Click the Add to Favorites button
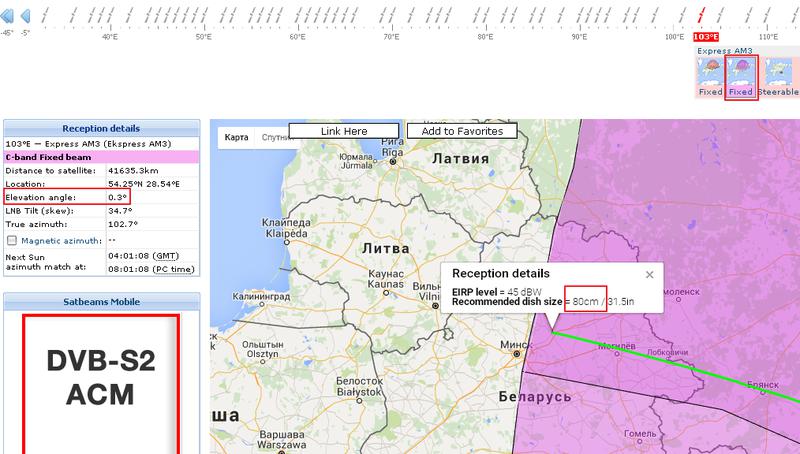Viewport: 800px width, 454px height. [461, 131]
